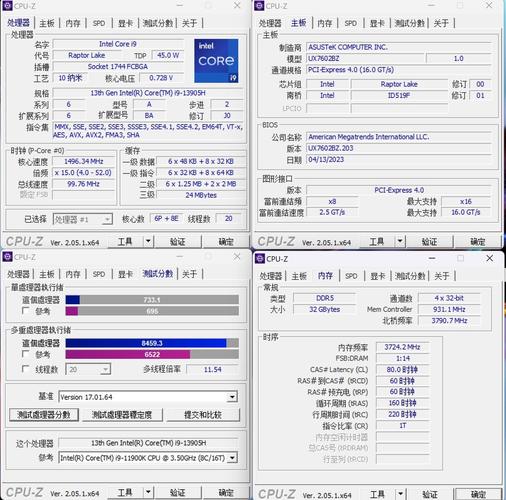
Task: Click core count field 6P + 8E
Action: (166, 219)
